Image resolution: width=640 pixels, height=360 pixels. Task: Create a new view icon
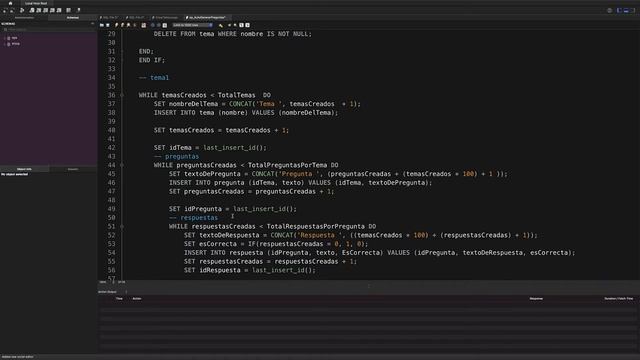[x=45, y=10]
